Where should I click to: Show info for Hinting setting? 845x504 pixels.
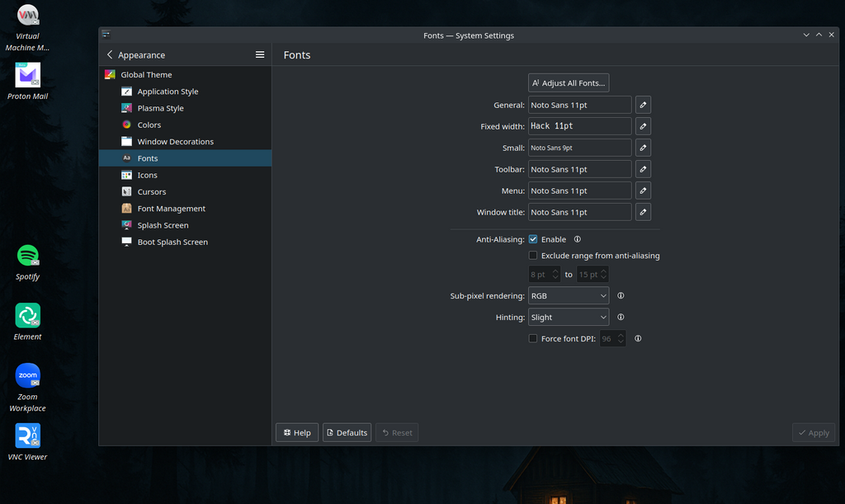coord(621,317)
